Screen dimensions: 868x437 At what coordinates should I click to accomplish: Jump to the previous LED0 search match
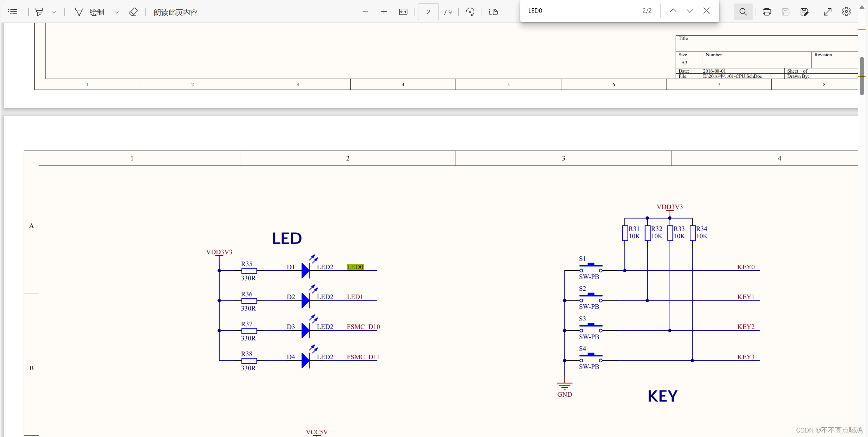673,10
